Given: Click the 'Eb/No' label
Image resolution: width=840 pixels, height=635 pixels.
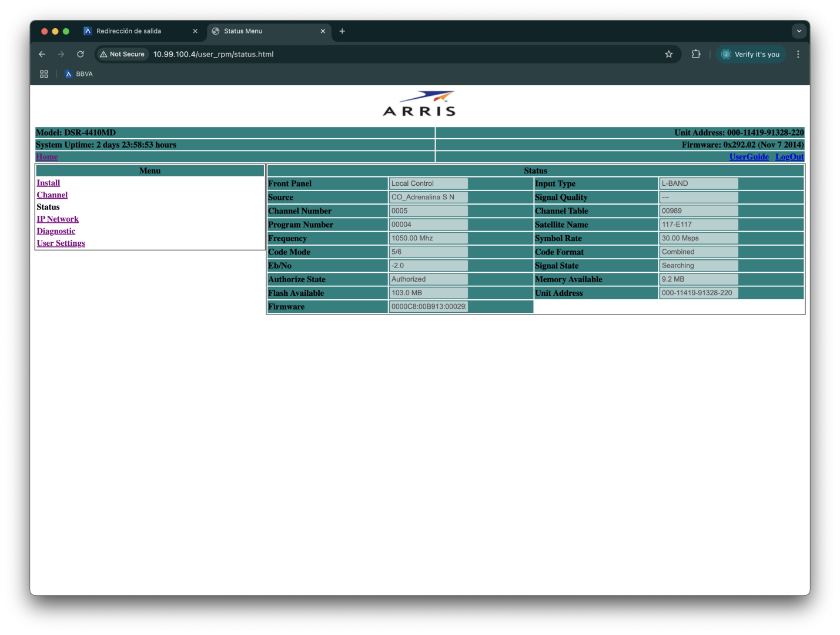Looking at the screenshot, I should pos(280,266).
